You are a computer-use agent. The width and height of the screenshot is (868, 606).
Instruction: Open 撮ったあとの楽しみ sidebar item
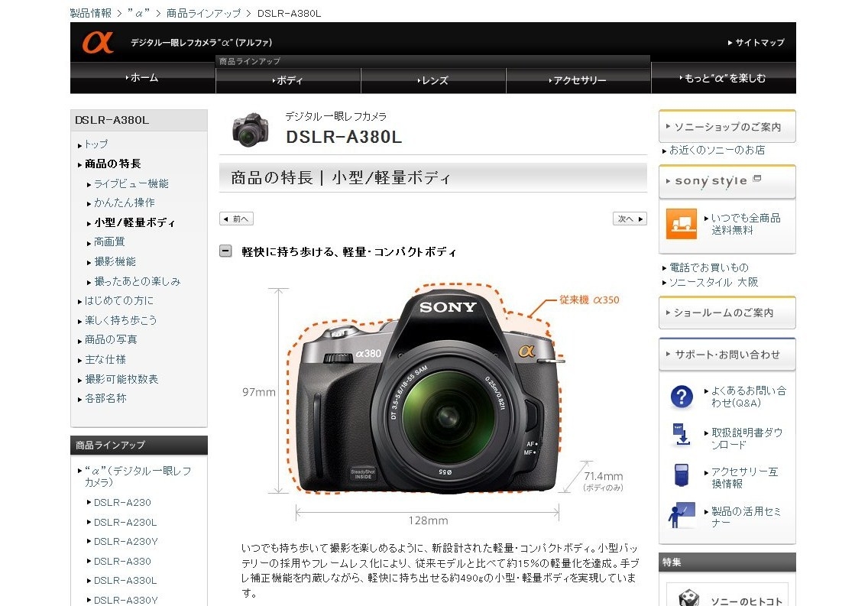pos(137,281)
